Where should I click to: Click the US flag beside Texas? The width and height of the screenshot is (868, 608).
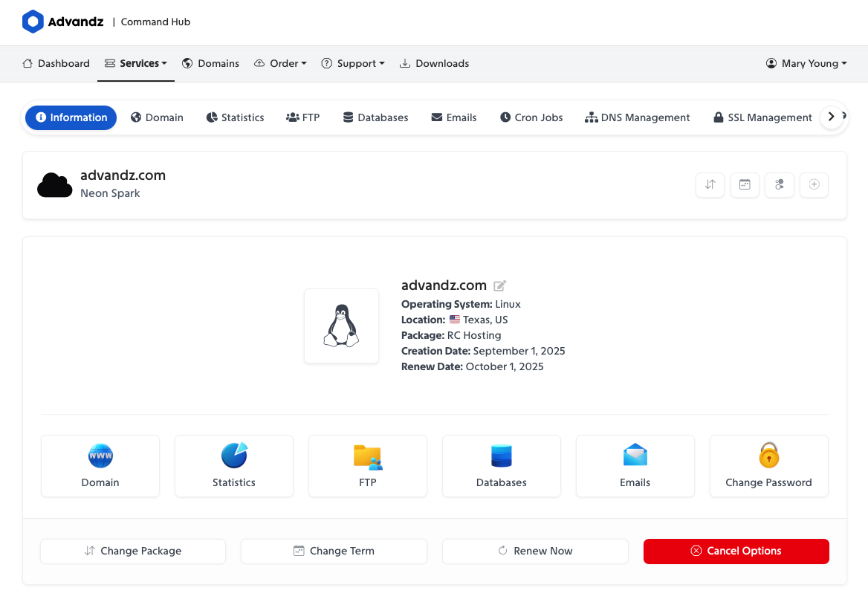click(455, 320)
